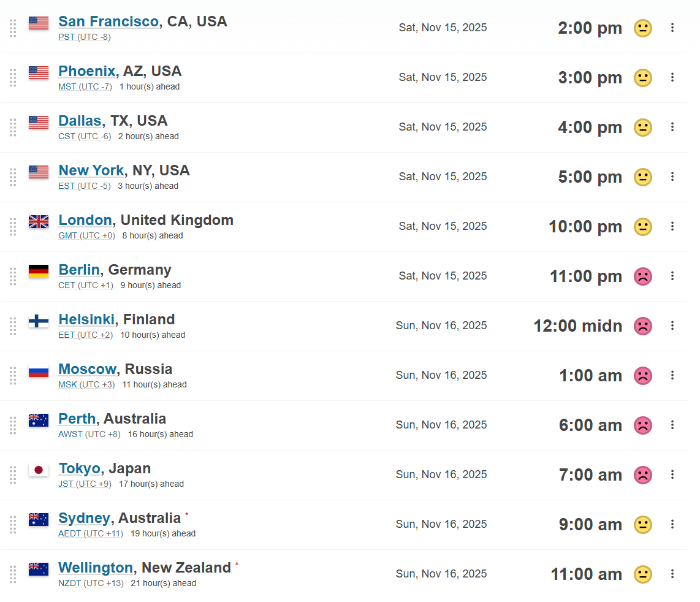
Task: Click the drag handle beside Phoenix
Action: coord(13,78)
